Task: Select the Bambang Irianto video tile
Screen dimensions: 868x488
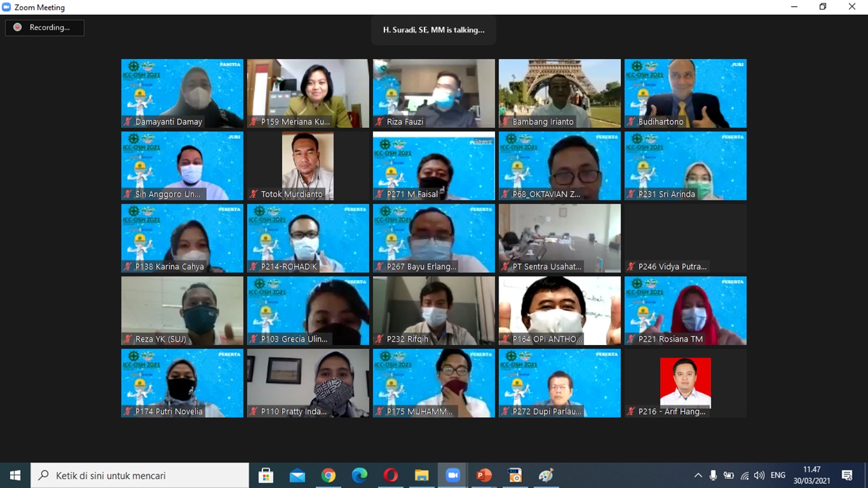Action: point(559,93)
